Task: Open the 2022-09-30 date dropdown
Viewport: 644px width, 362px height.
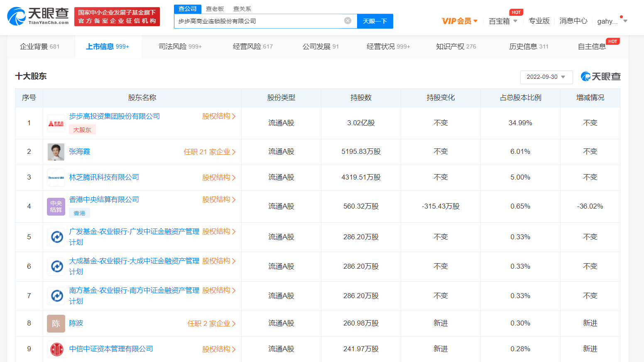Action: 546,77
